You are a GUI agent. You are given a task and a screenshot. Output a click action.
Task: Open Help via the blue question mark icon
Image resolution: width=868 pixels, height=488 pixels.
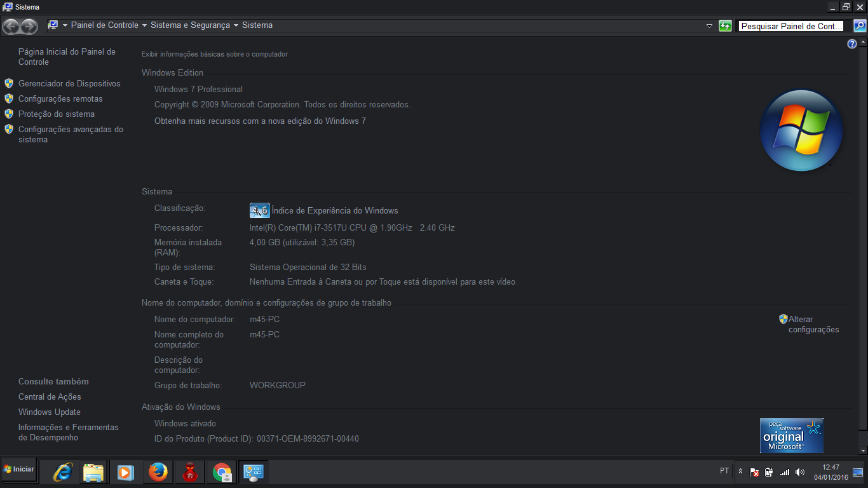pyautogui.click(x=853, y=44)
